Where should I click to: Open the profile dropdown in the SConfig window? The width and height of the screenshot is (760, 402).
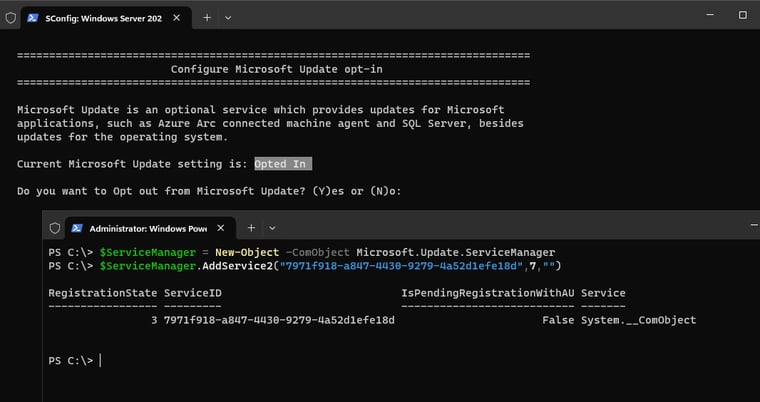228,18
